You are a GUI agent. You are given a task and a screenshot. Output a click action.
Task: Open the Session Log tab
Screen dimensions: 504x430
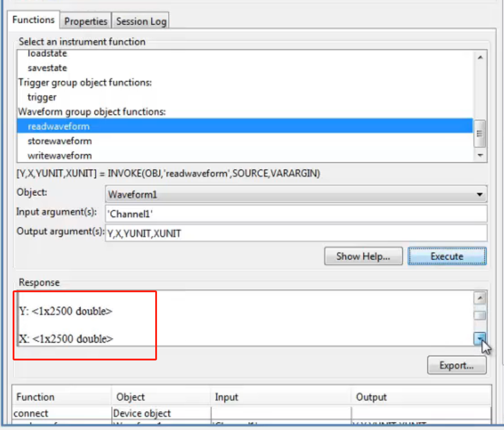[141, 21]
